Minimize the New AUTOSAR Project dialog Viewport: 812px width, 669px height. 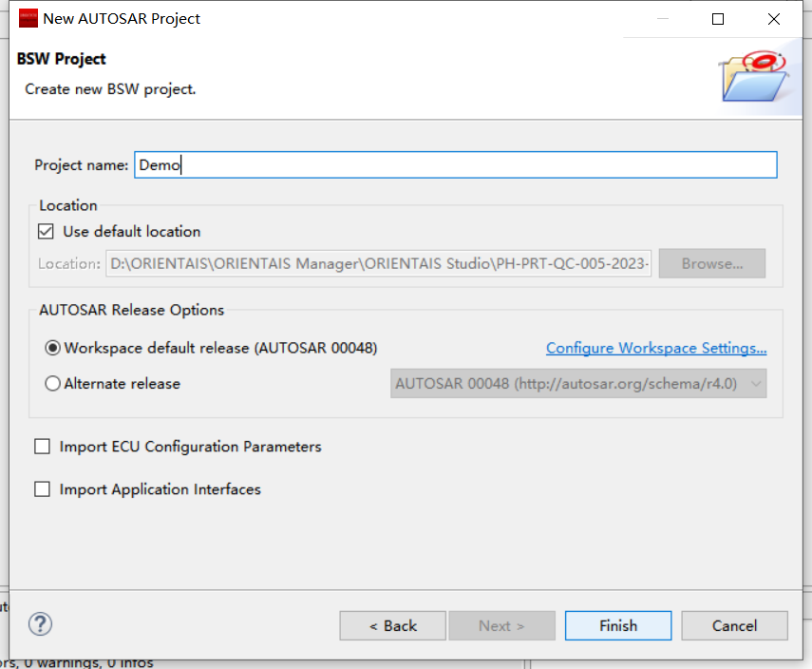[665, 19]
